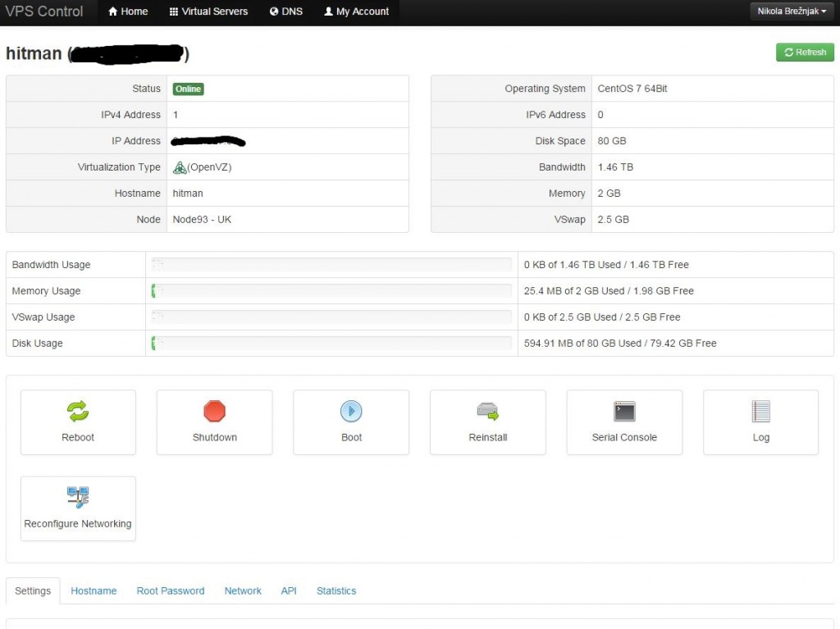Switch to the Root Password tab

(x=171, y=591)
